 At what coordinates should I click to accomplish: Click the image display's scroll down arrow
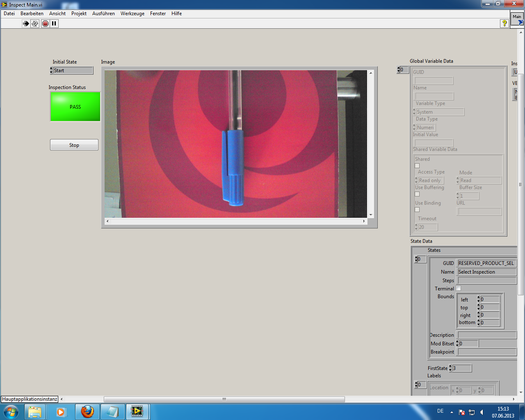[x=371, y=215]
